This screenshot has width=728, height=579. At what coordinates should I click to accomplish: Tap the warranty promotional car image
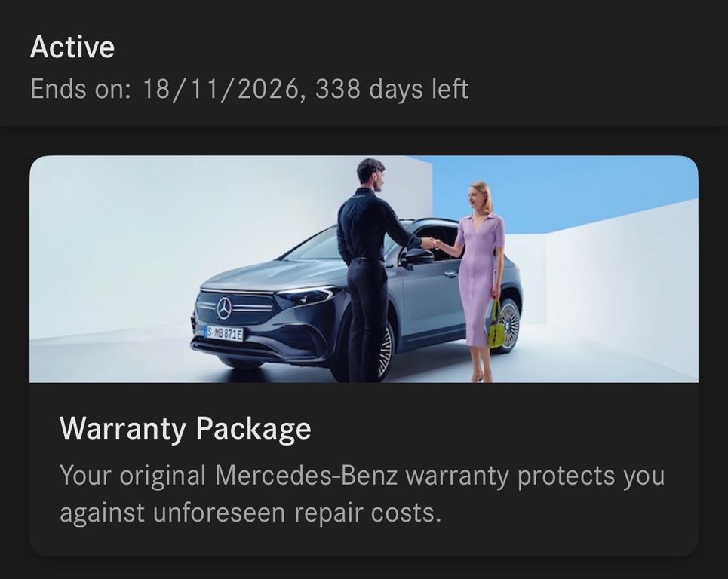[364, 269]
